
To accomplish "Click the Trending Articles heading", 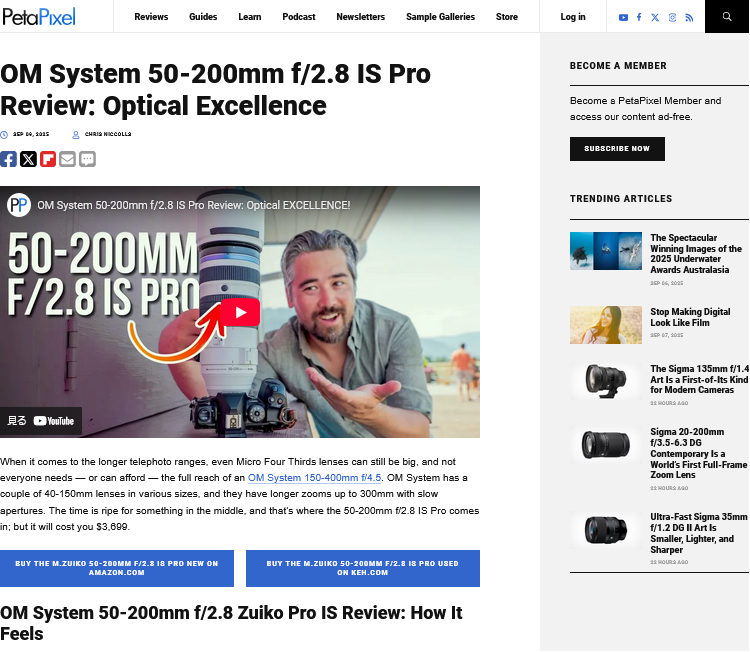I will point(621,199).
